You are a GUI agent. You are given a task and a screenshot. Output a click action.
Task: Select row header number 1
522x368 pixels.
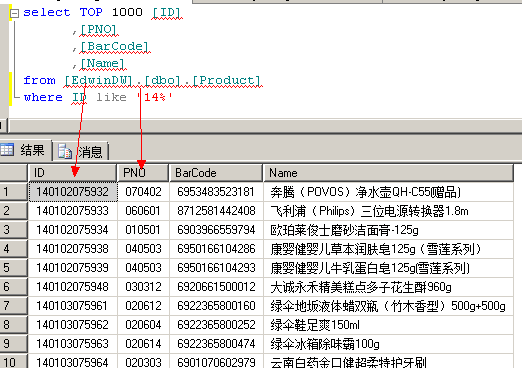(14, 192)
